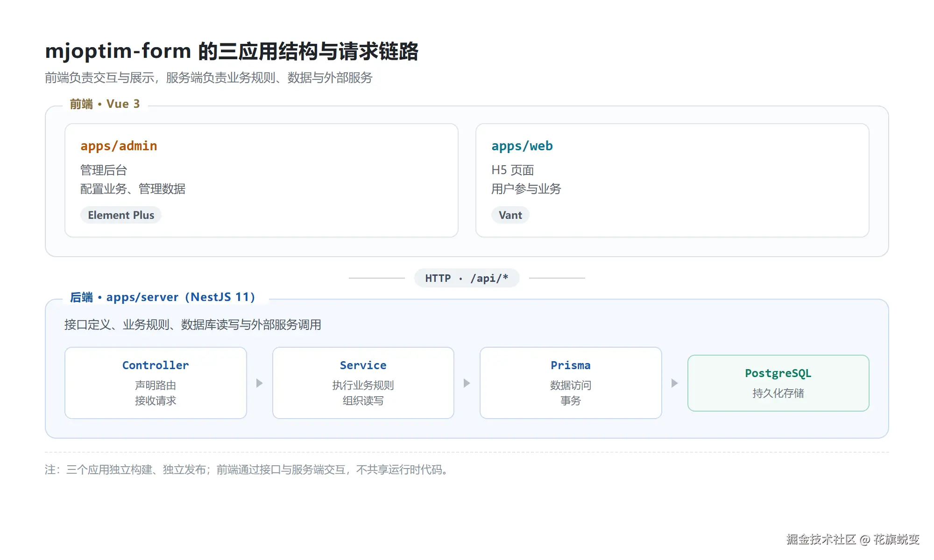
Task: Click the apps/admin heading
Action: (x=119, y=146)
